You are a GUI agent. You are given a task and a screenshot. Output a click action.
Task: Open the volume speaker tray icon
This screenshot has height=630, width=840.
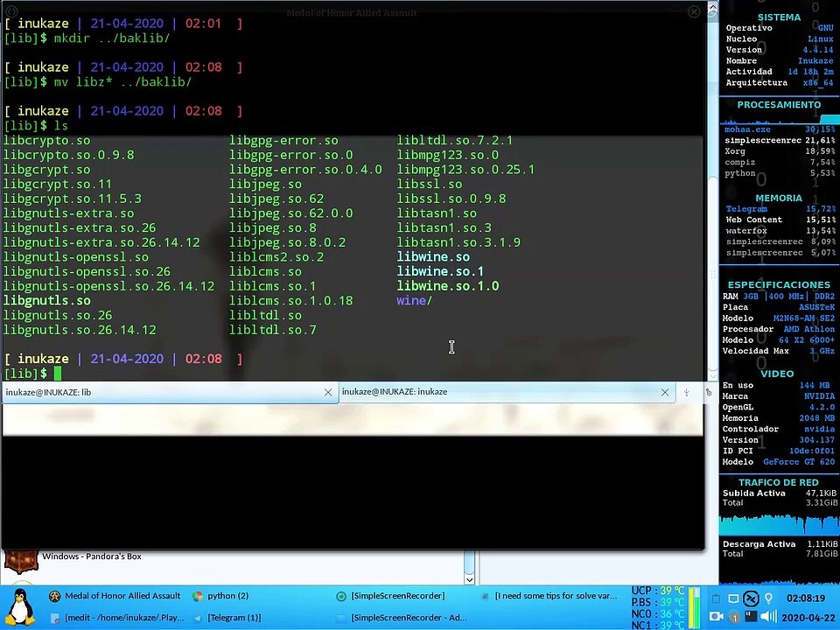click(769, 617)
